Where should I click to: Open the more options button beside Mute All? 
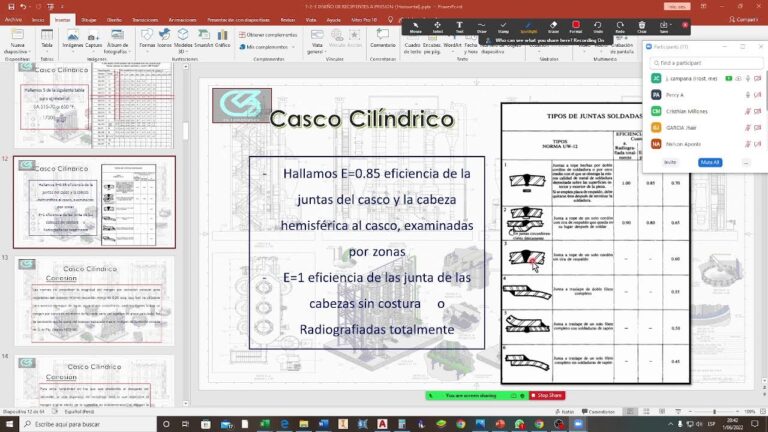pos(746,162)
